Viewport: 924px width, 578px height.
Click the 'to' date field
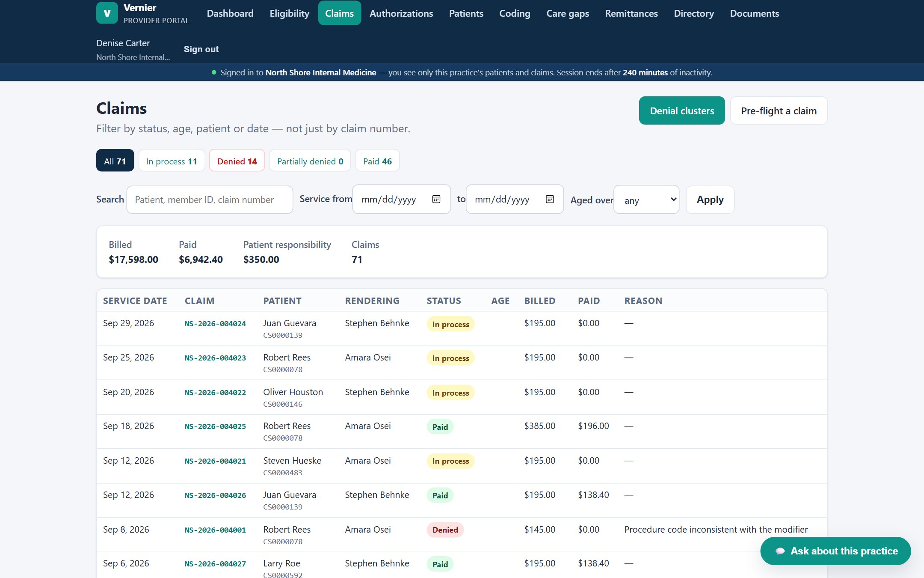[515, 199]
